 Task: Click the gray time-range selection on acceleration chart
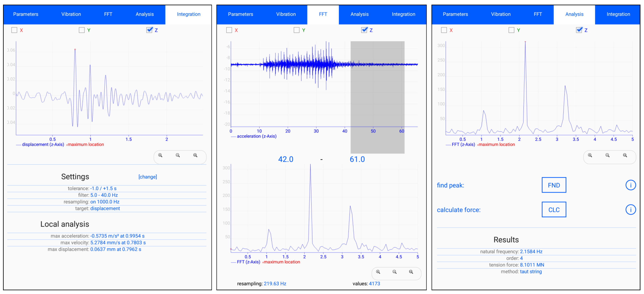click(377, 97)
